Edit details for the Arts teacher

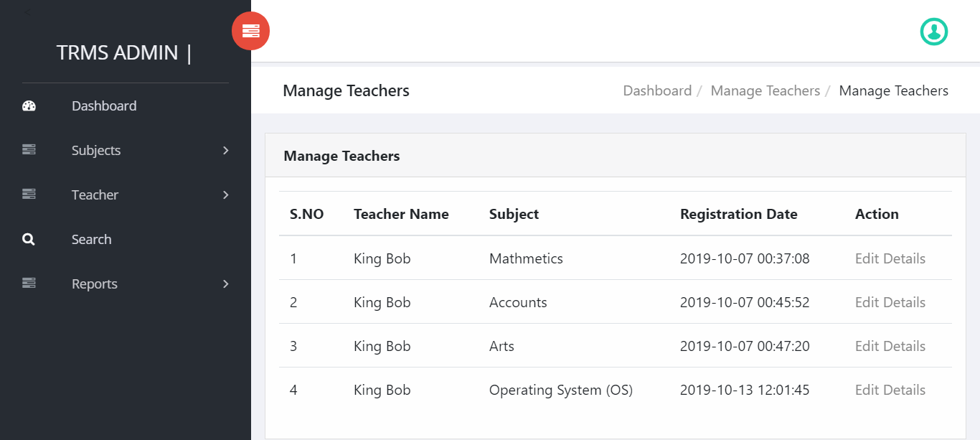point(890,346)
